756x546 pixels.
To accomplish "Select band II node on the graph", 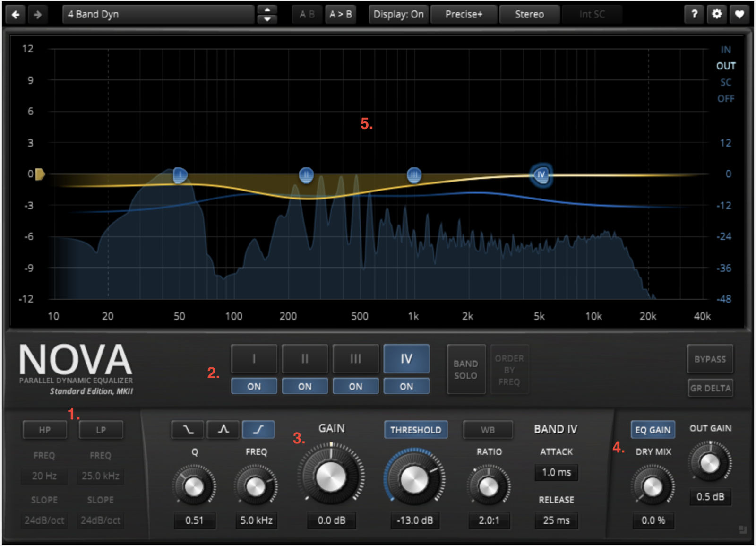I will point(306,175).
